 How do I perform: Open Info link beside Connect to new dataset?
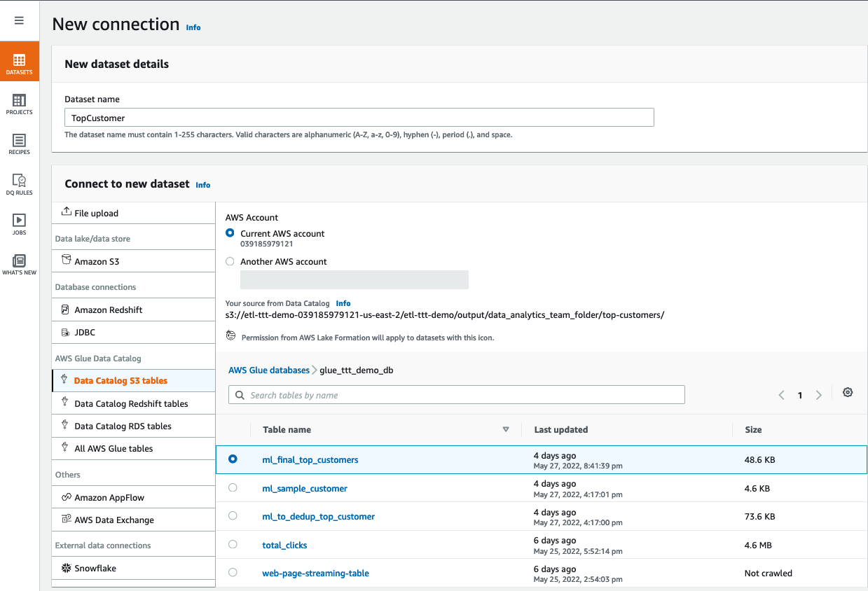pyautogui.click(x=203, y=185)
